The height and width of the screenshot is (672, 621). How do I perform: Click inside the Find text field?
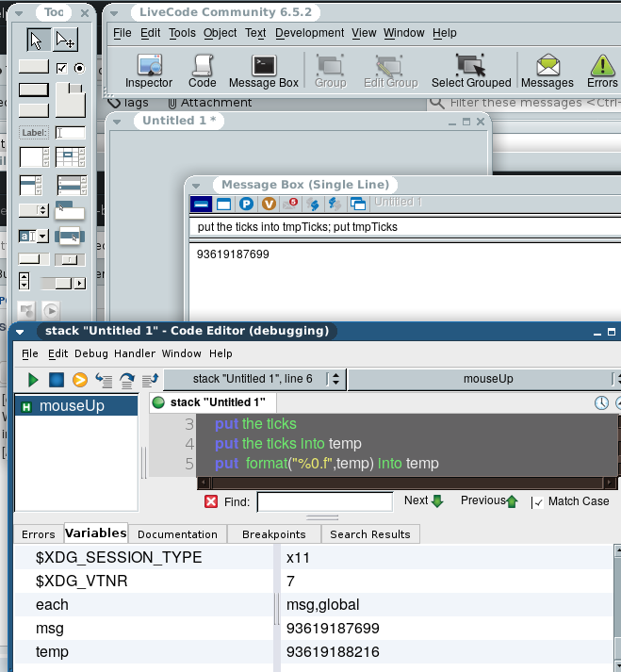[x=324, y=502]
